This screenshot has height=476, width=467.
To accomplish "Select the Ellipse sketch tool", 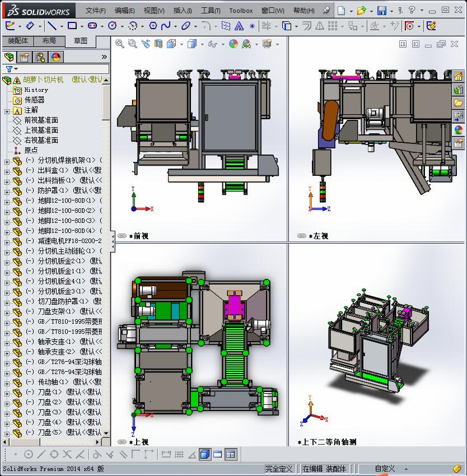I will click(185, 26).
